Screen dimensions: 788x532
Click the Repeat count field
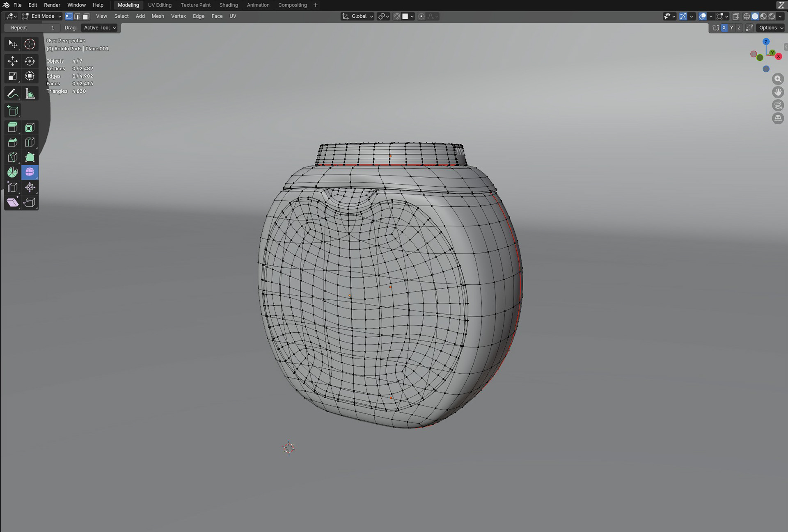click(32, 27)
